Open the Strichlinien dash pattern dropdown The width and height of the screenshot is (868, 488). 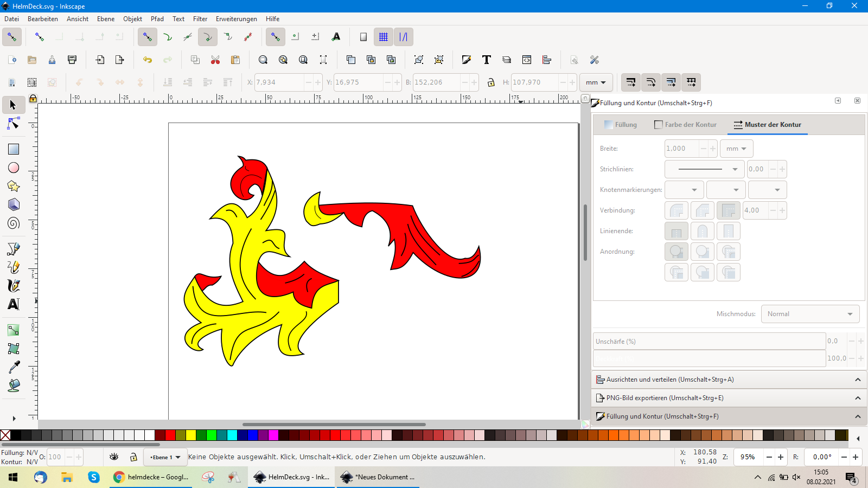click(x=704, y=169)
